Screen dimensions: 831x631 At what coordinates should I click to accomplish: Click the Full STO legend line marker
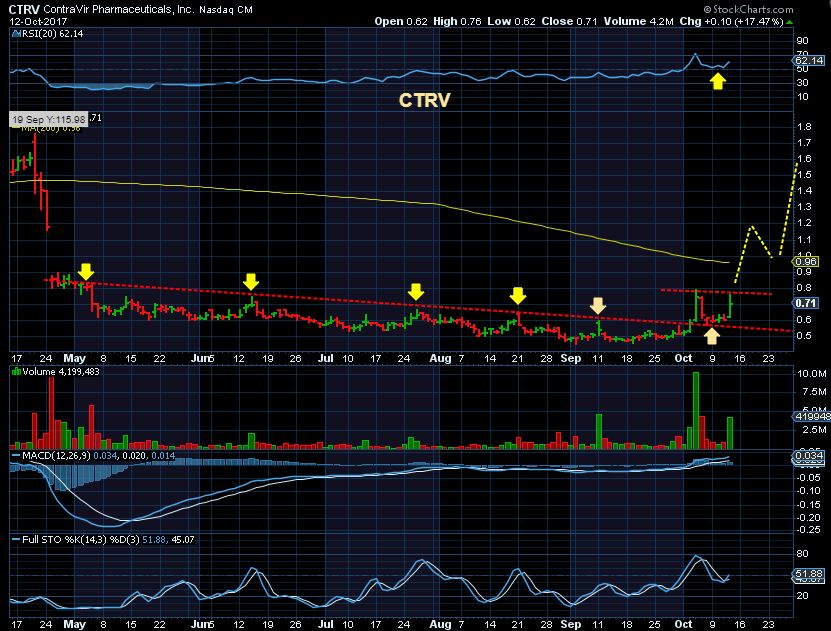tap(16, 539)
